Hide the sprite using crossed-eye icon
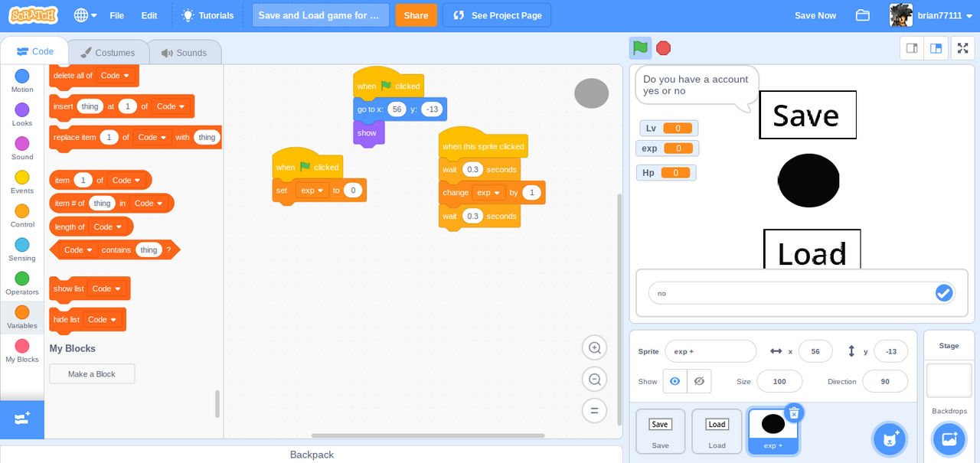This screenshot has width=980, height=463. [x=699, y=381]
